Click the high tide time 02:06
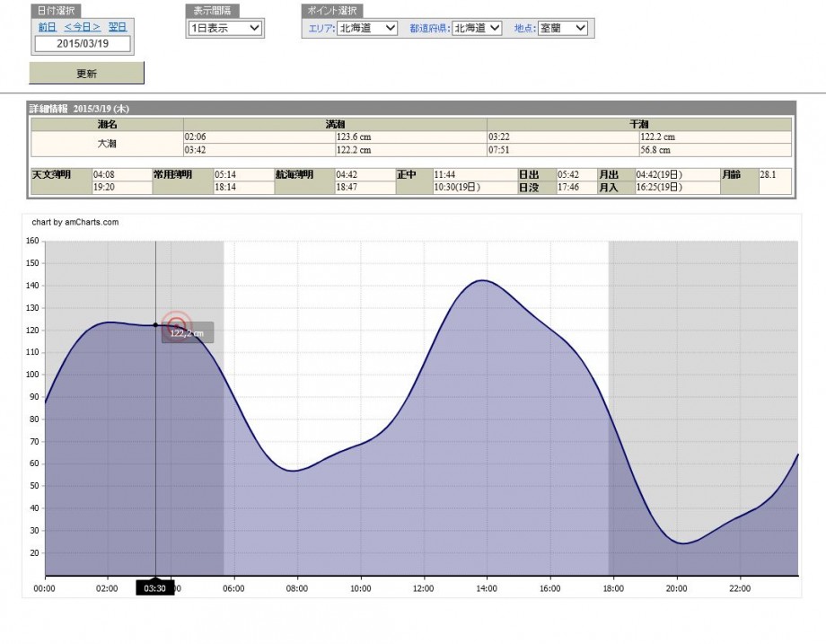This screenshot has height=644, width=826. [195, 137]
